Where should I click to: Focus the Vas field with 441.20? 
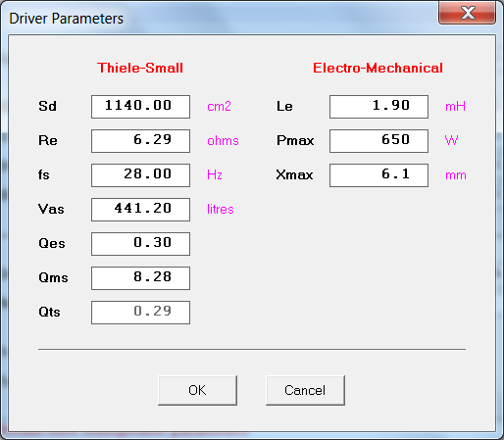[x=140, y=210]
